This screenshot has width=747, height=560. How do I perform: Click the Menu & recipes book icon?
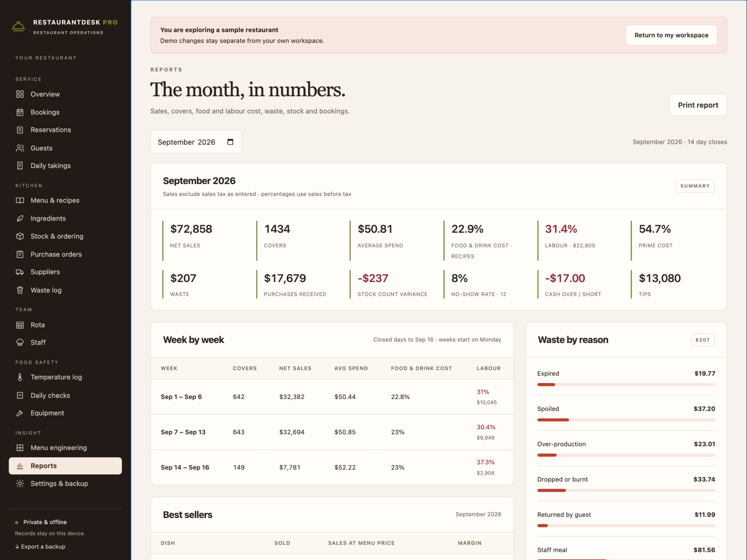tap(20, 200)
